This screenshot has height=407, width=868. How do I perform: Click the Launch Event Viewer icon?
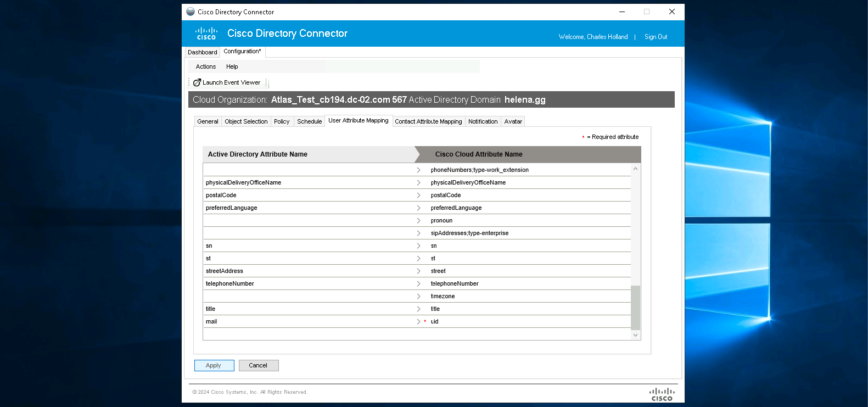197,82
